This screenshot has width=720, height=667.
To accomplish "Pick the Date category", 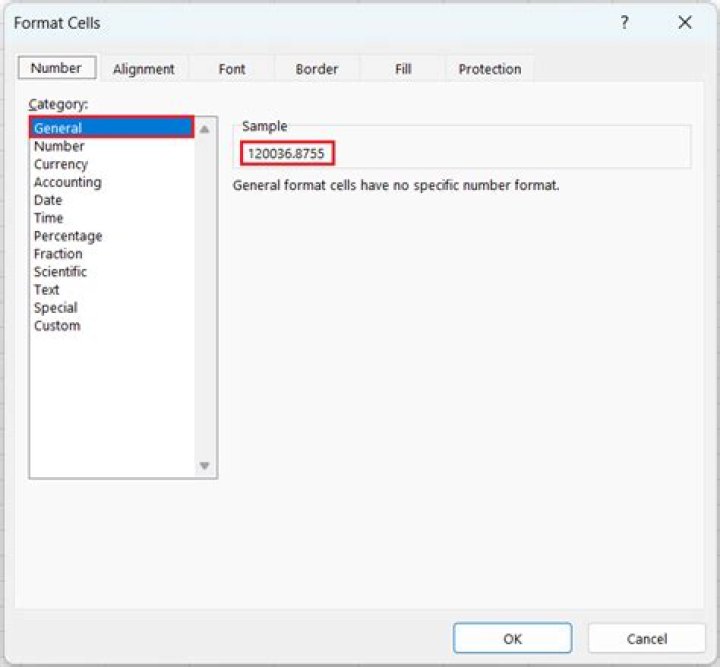I will point(48,200).
